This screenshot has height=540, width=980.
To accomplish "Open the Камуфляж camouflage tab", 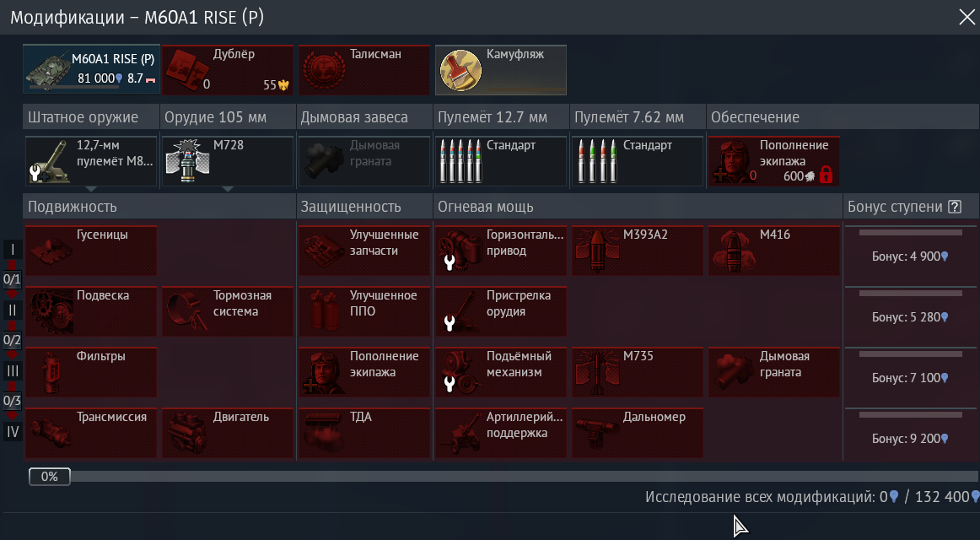I will (x=501, y=69).
